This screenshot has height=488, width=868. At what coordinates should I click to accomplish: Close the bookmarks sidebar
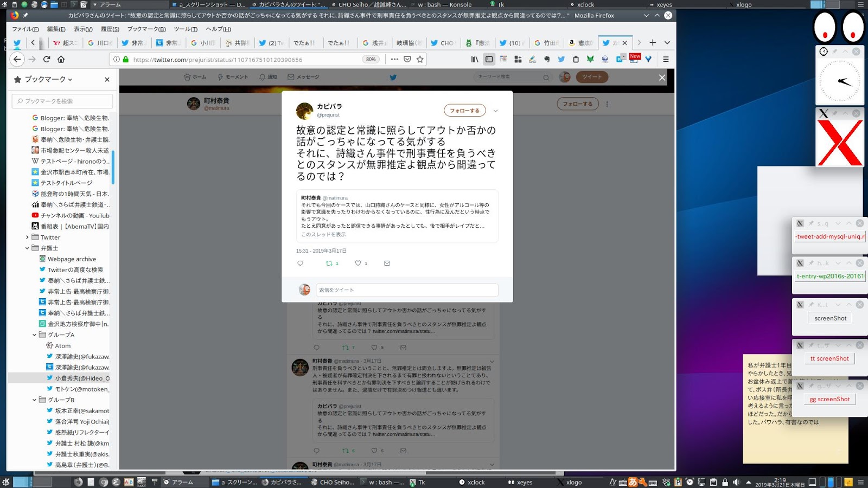click(x=107, y=79)
